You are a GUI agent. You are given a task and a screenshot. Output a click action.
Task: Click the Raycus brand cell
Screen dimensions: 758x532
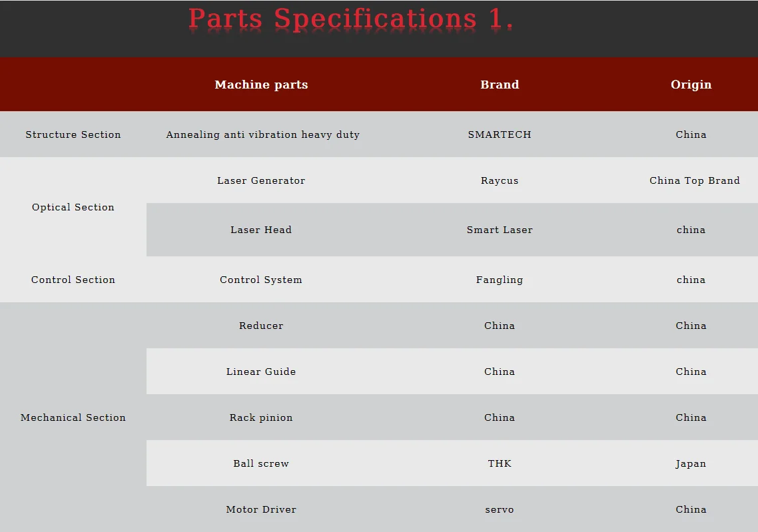[500, 180]
